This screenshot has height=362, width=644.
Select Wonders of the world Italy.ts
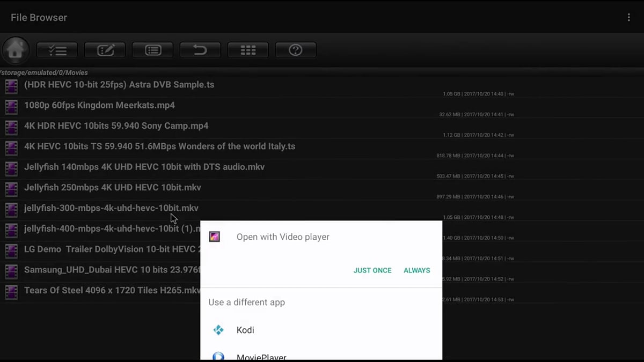pyautogui.click(x=159, y=146)
